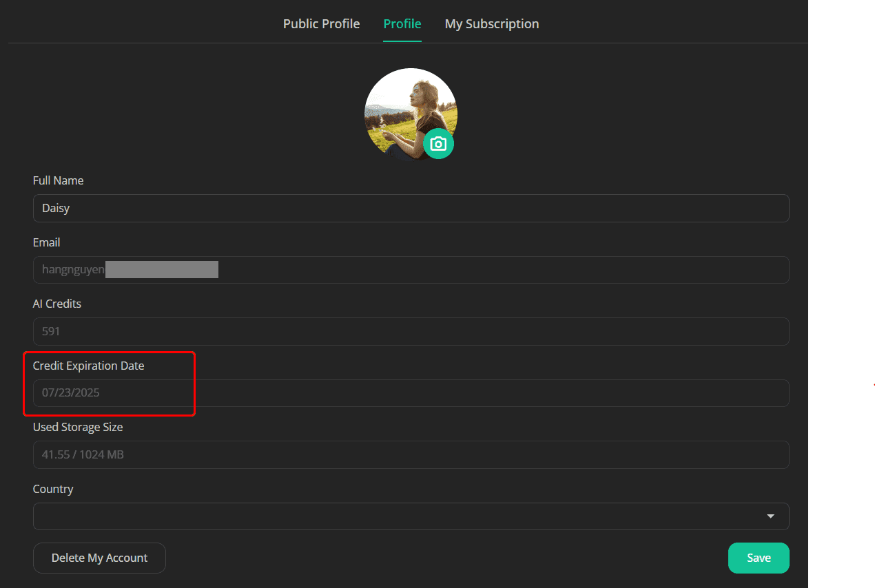
Task: Open the Country selection box
Action: click(x=411, y=516)
